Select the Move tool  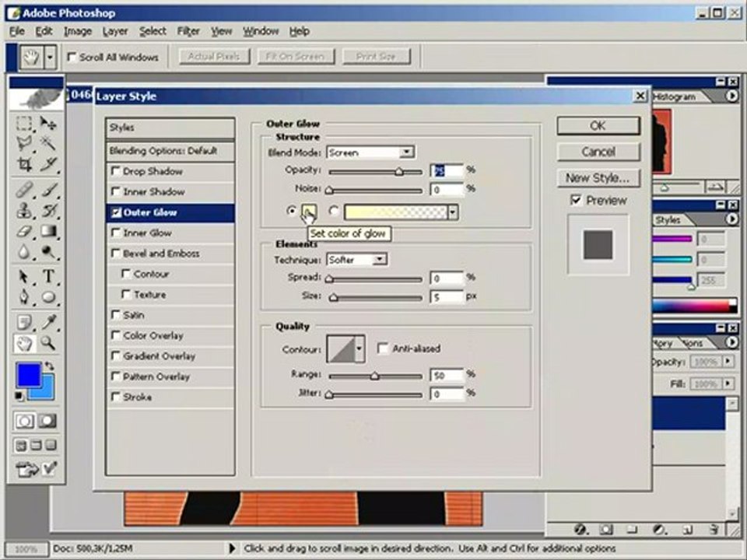coord(47,123)
